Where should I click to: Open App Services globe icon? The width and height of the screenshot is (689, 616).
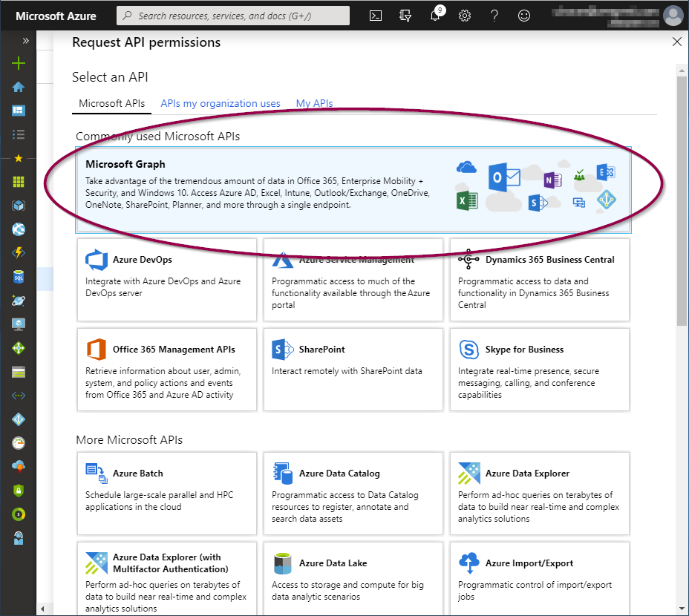[19, 229]
